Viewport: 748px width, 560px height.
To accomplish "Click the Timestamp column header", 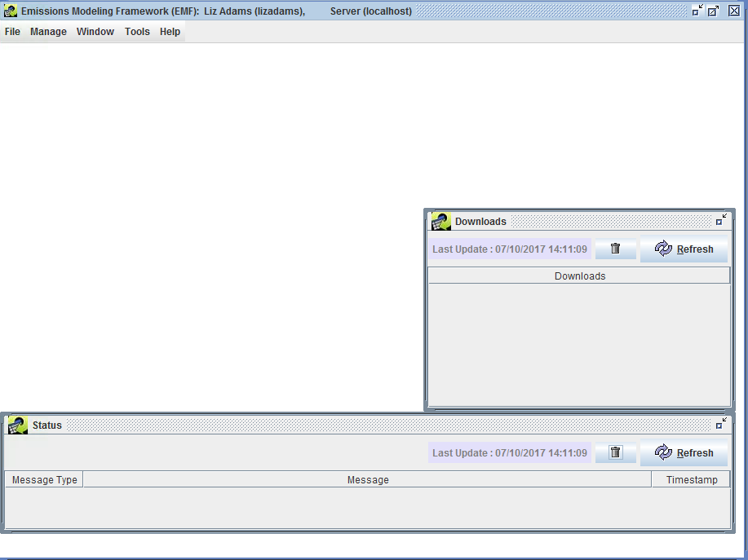I will pos(691,479).
